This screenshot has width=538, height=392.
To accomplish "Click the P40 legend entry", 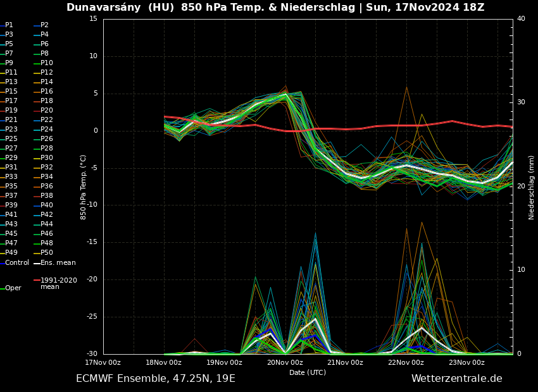I will point(47,205).
